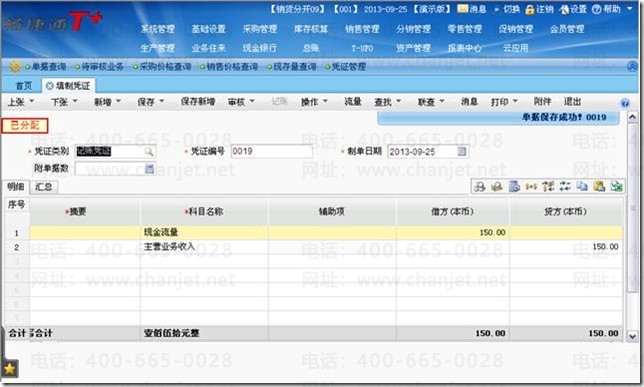This screenshot has height=387, width=644.
Task: Collapse the shortcut bar using the chevron at right
Action: click(633, 66)
